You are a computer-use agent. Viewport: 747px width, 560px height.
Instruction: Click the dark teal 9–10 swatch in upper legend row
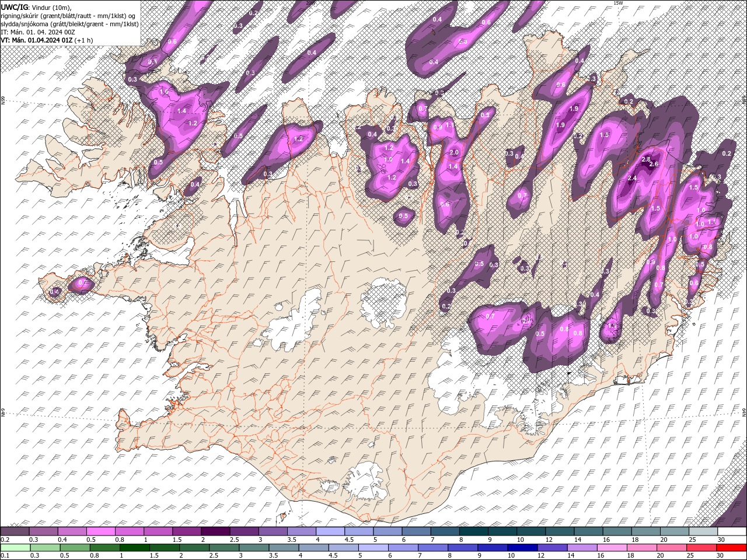[503, 531]
